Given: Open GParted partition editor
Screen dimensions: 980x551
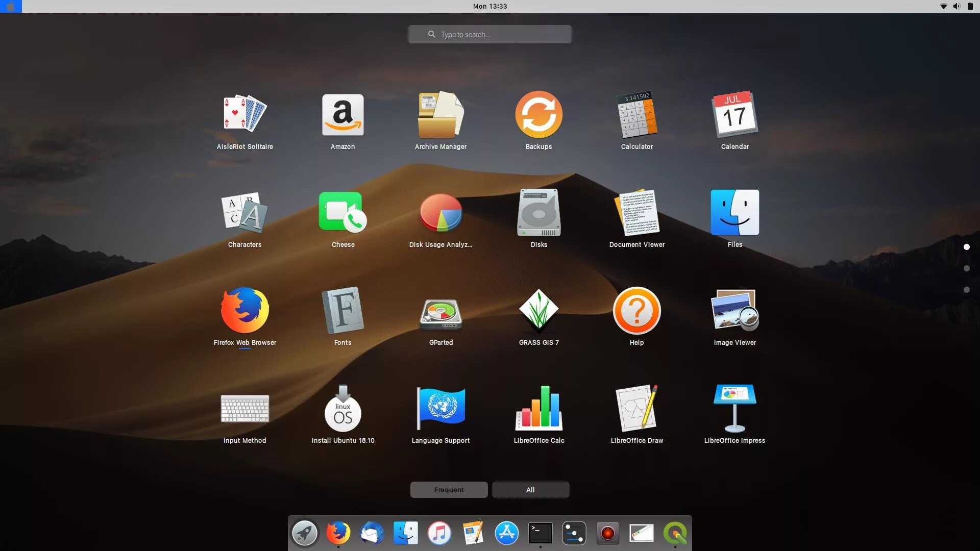Looking at the screenshot, I should tap(440, 312).
